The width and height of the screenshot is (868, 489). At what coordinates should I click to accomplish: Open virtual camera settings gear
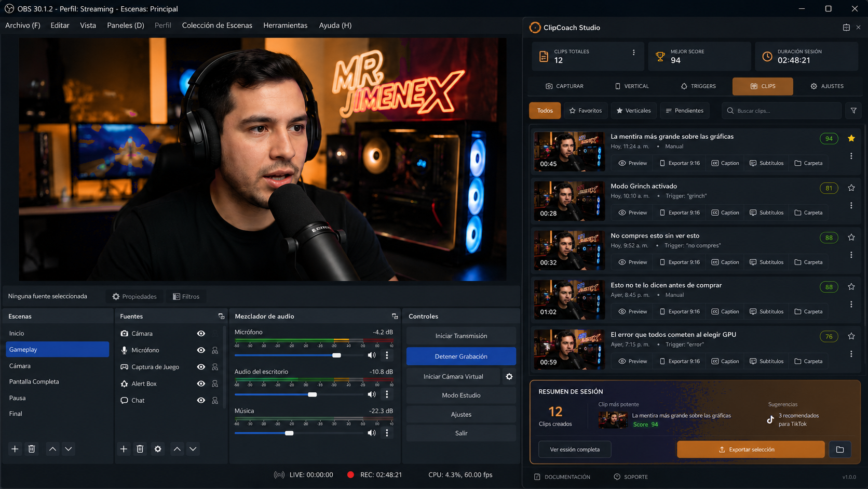509,377
